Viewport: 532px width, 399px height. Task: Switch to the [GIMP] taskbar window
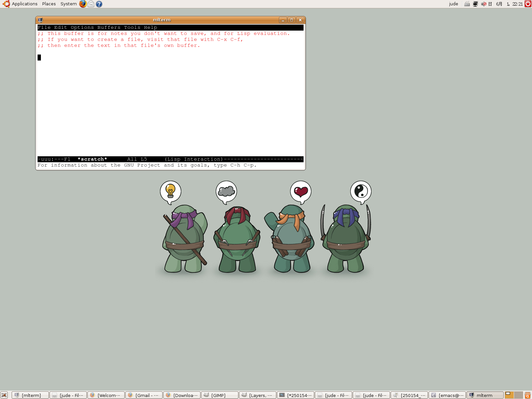(220, 395)
